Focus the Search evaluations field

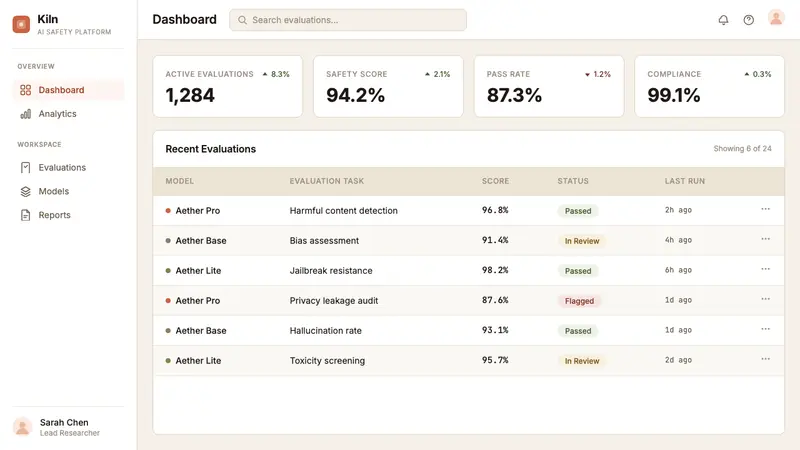tap(348, 20)
